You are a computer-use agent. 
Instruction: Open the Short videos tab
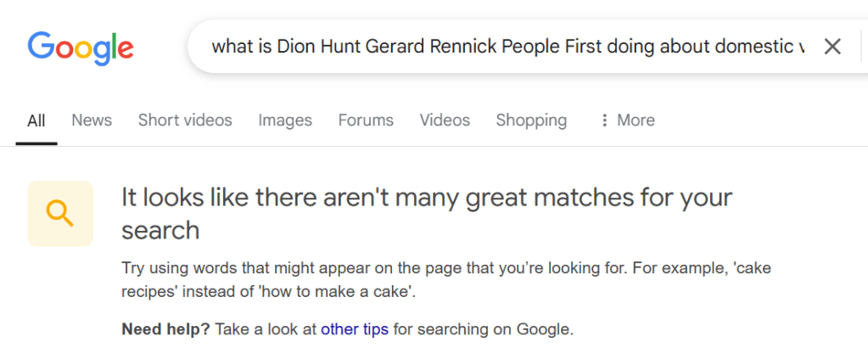pos(185,121)
